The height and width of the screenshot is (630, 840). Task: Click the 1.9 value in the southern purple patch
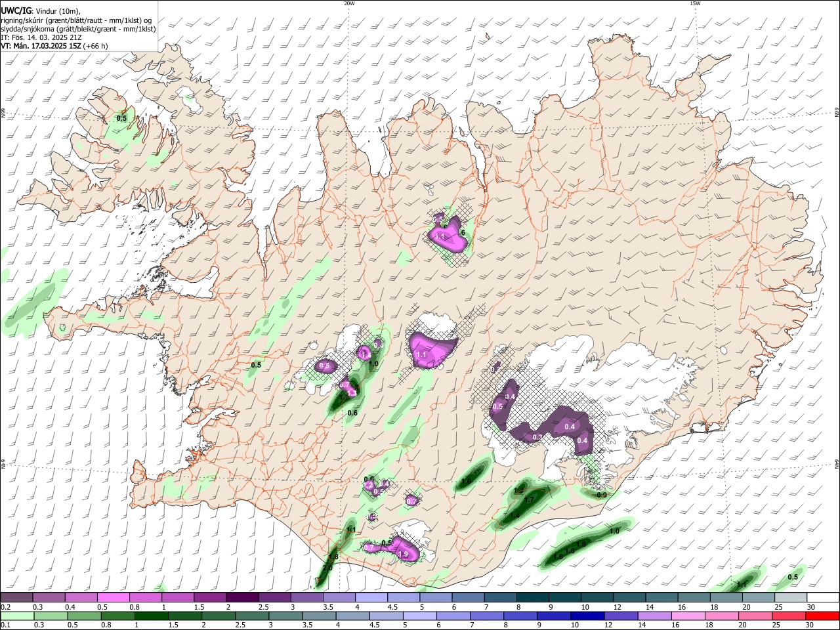point(404,555)
